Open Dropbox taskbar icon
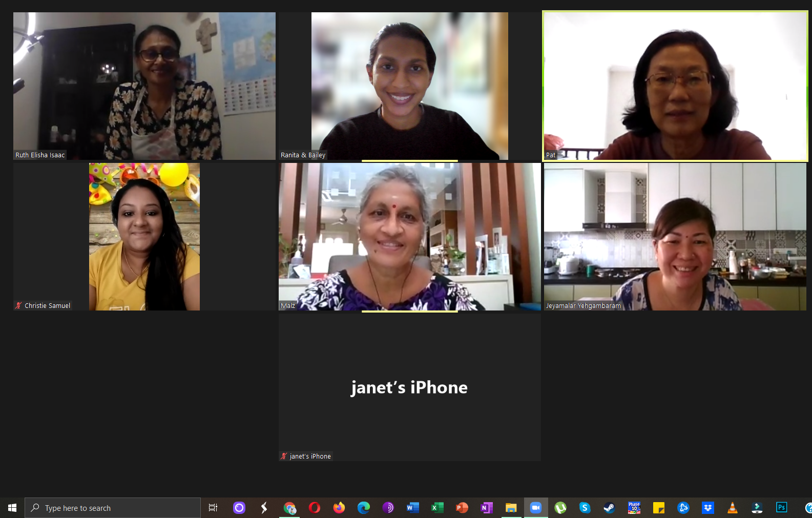 coord(708,508)
